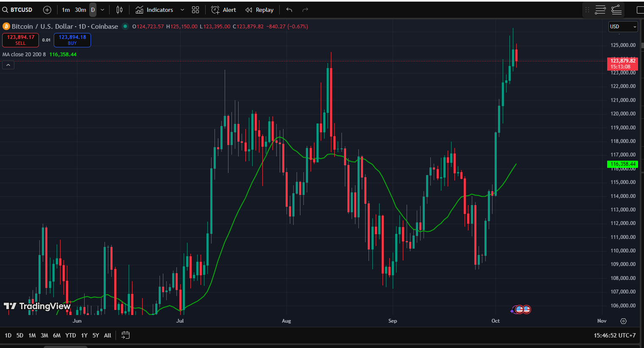Open the USD currency dropdown

623,27
